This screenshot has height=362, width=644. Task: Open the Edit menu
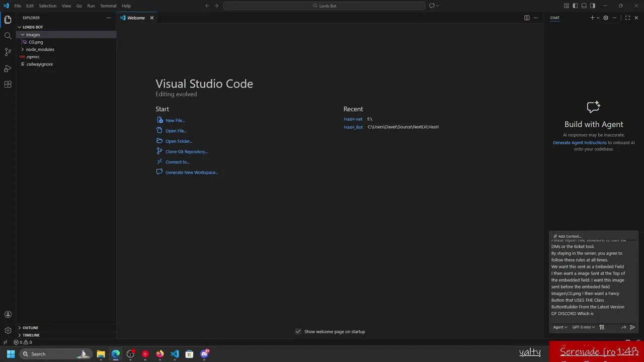30,6
